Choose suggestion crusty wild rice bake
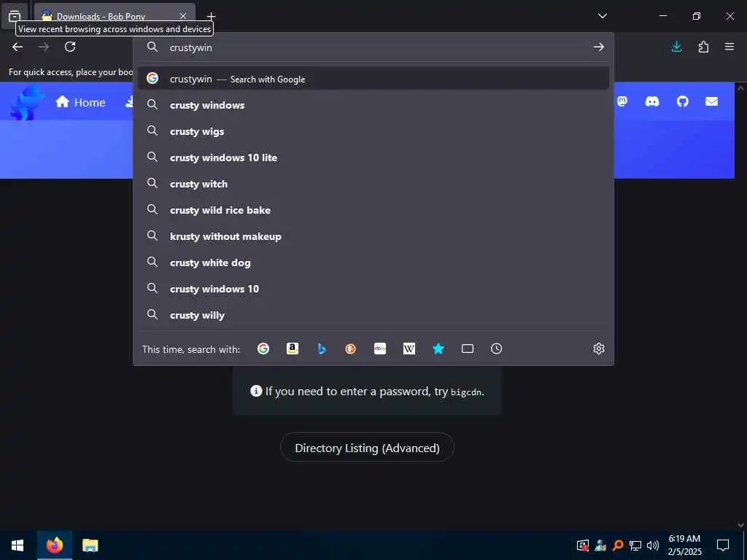The height and width of the screenshot is (560, 747). pyautogui.click(x=373, y=209)
